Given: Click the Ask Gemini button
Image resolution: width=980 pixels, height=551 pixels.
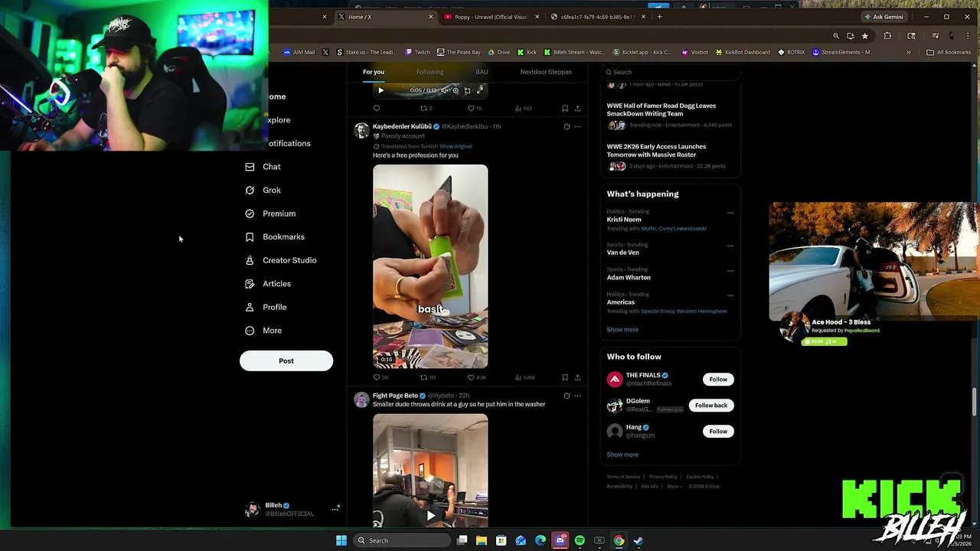Looking at the screenshot, I should point(884,17).
